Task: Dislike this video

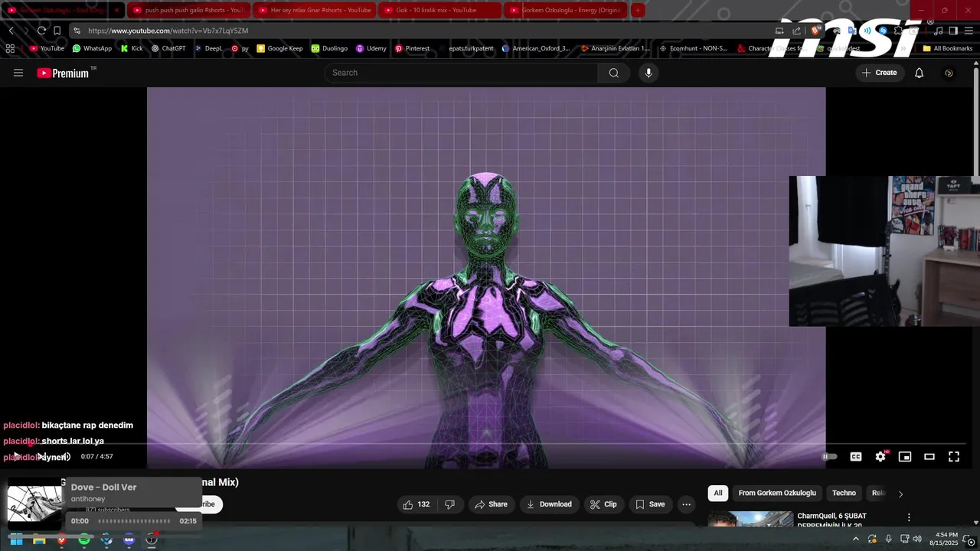Action: coord(449,504)
